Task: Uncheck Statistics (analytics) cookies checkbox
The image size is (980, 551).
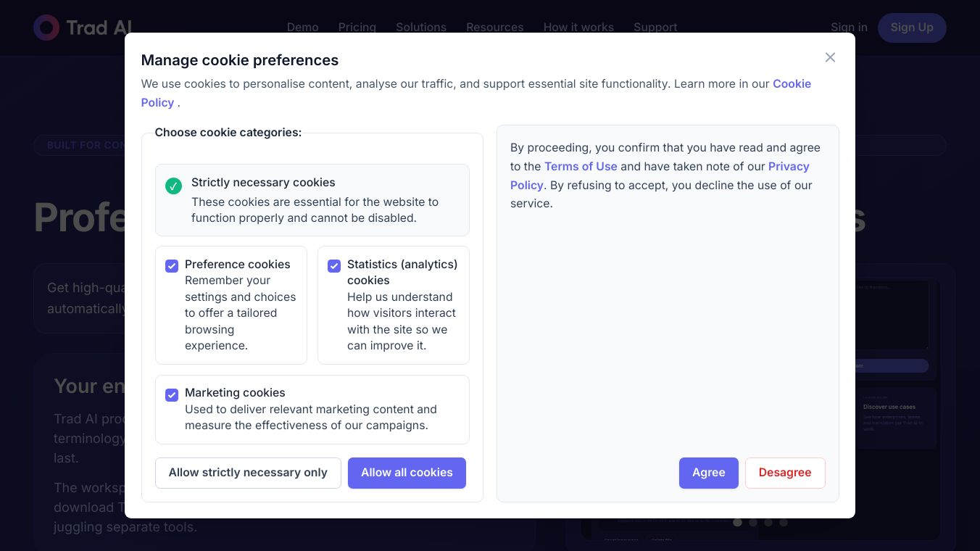Action: tap(334, 266)
